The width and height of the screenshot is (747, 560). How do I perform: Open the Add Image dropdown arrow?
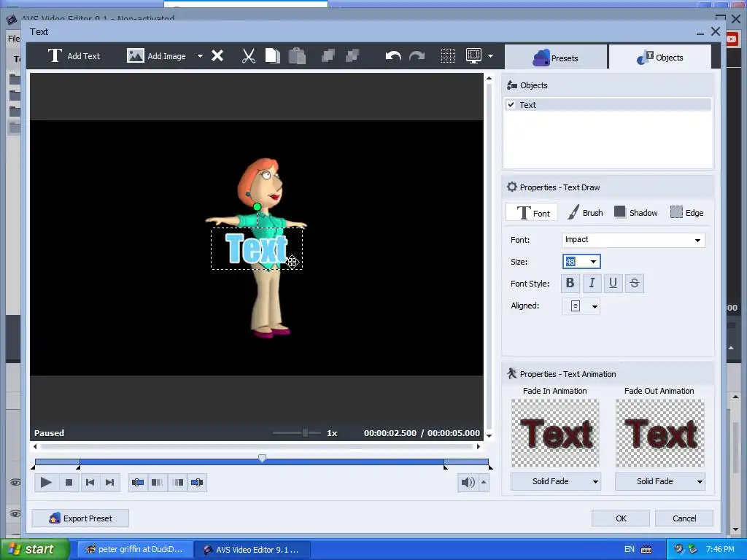point(200,56)
